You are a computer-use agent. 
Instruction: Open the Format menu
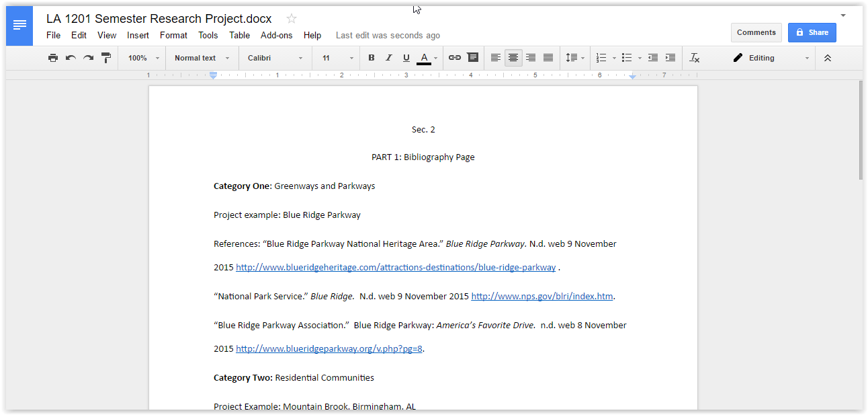[x=173, y=35]
